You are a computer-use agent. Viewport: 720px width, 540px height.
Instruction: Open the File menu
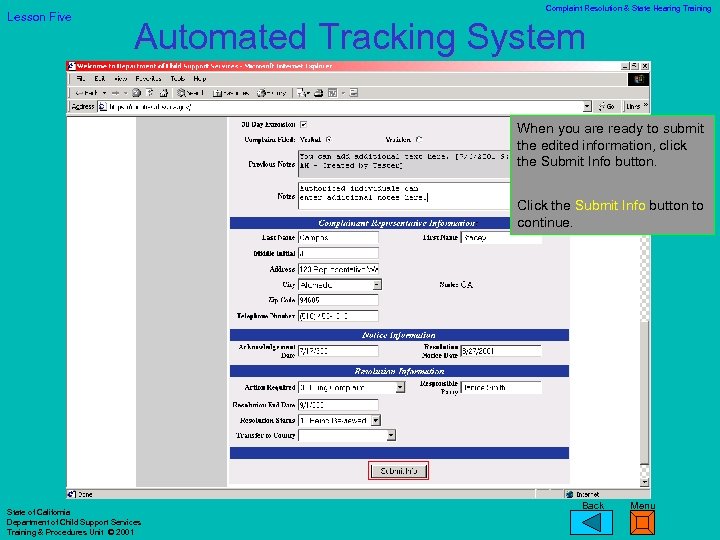coord(81,79)
